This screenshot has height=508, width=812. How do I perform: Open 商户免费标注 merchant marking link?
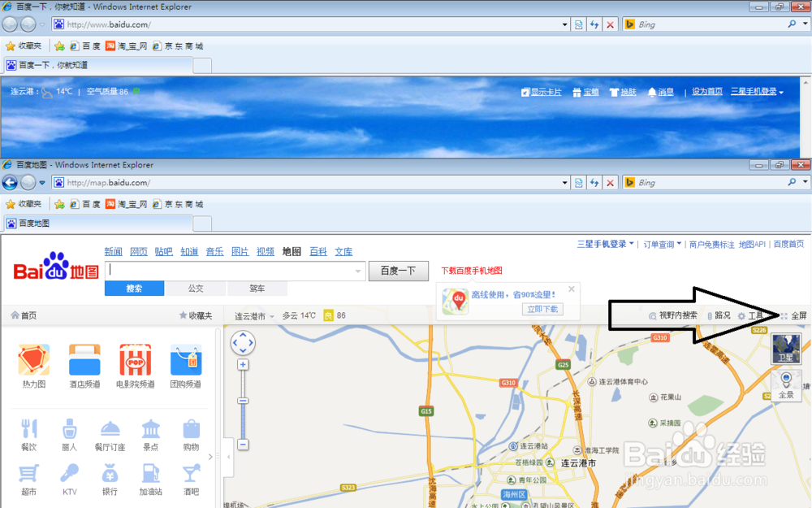click(x=711, y=244)
